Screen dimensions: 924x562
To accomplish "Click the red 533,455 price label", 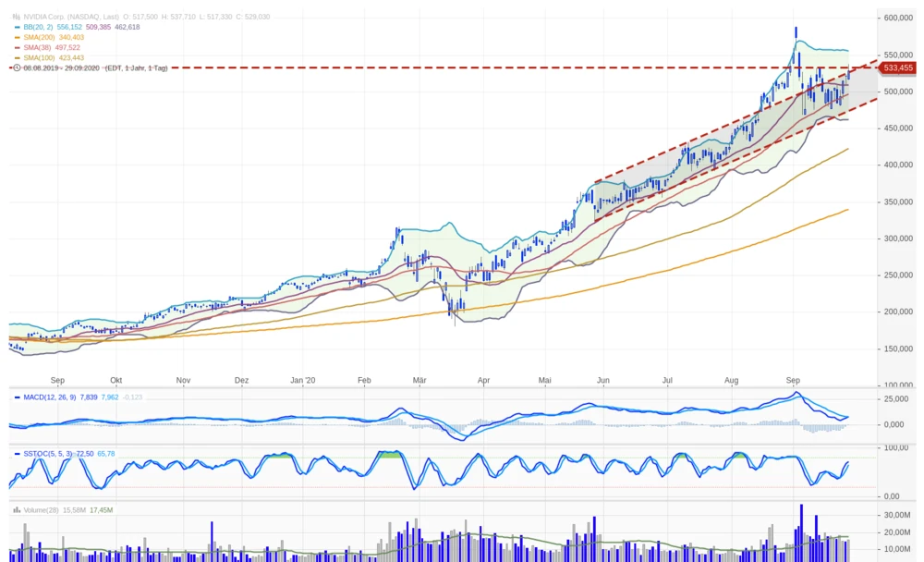I will point(897,67).
